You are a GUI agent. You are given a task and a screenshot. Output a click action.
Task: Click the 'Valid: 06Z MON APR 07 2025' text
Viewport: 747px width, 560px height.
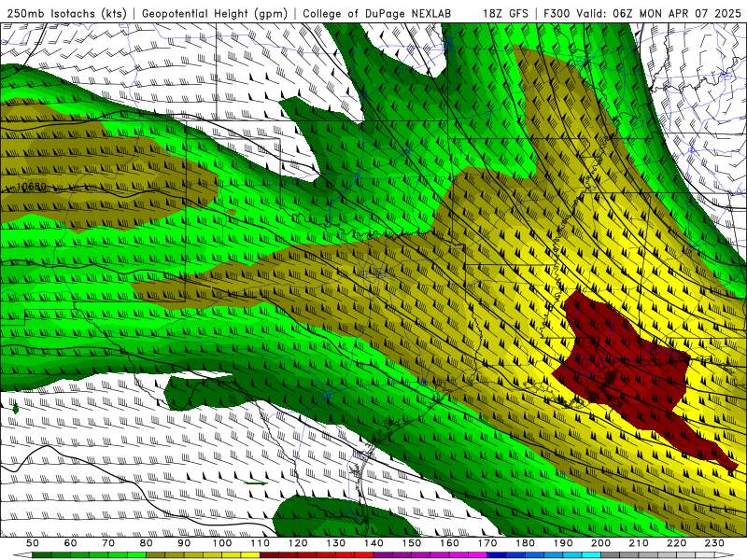[659, 13]
